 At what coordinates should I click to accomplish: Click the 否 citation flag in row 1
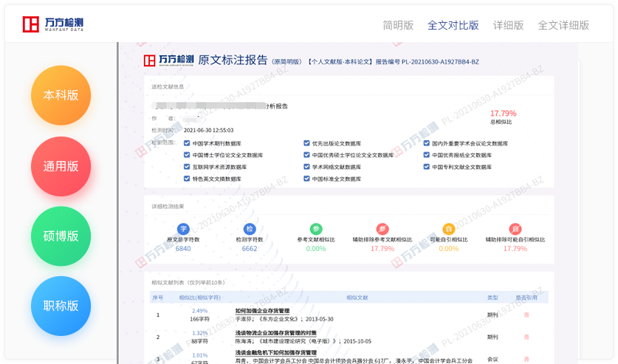pyautogui.click(x=526, y=315)
